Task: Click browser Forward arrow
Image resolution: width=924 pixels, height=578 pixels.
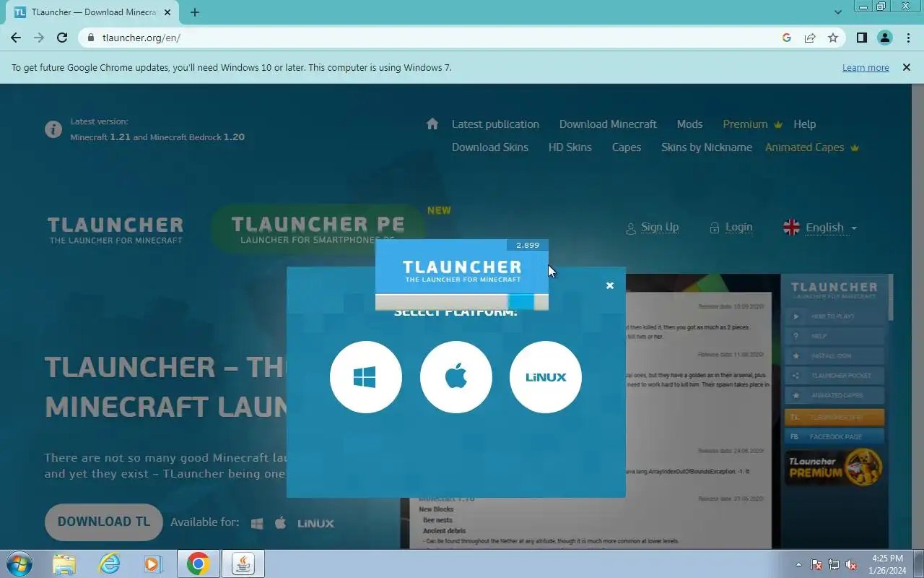Action: coord(39,38)
